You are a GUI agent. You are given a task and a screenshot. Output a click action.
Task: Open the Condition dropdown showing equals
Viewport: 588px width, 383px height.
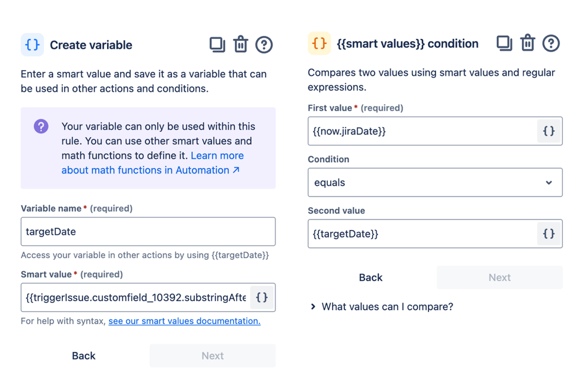[x=434, y=182]
